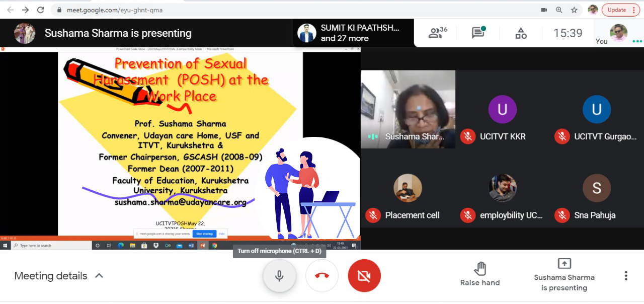
Task: Turn off the microphone
Action: pos(279,276)
